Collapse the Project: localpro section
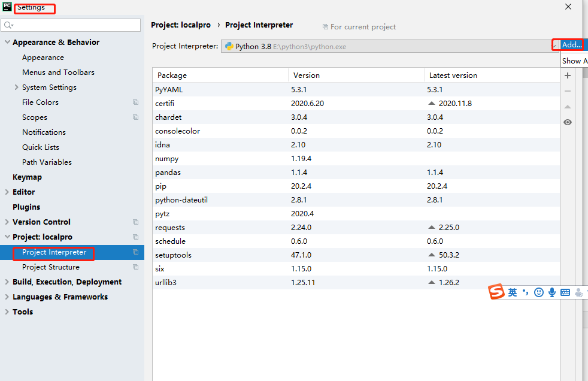 [7, 237]
